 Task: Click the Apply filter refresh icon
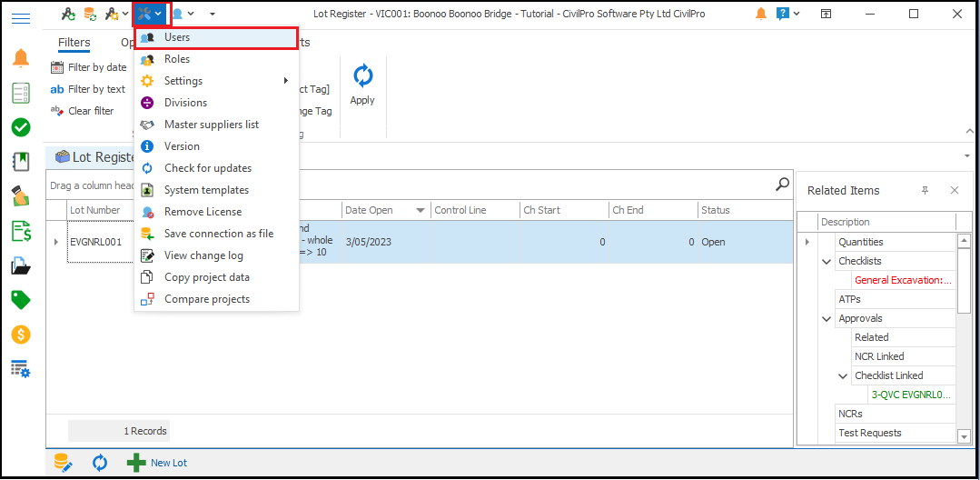362,77
